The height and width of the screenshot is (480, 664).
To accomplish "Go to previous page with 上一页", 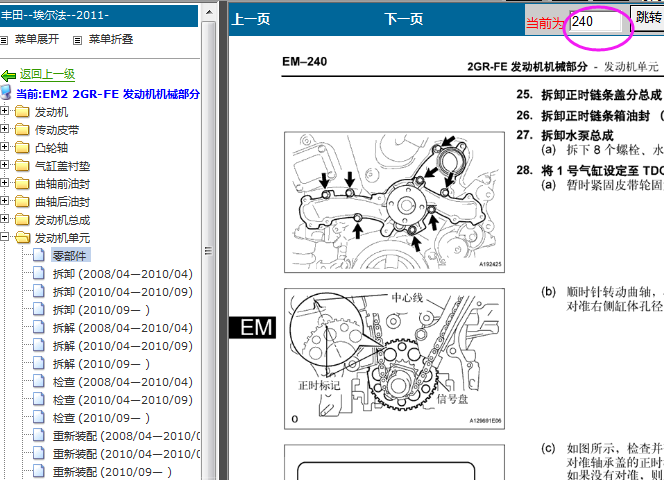I will pyautogui.click(x=251, y=19).
